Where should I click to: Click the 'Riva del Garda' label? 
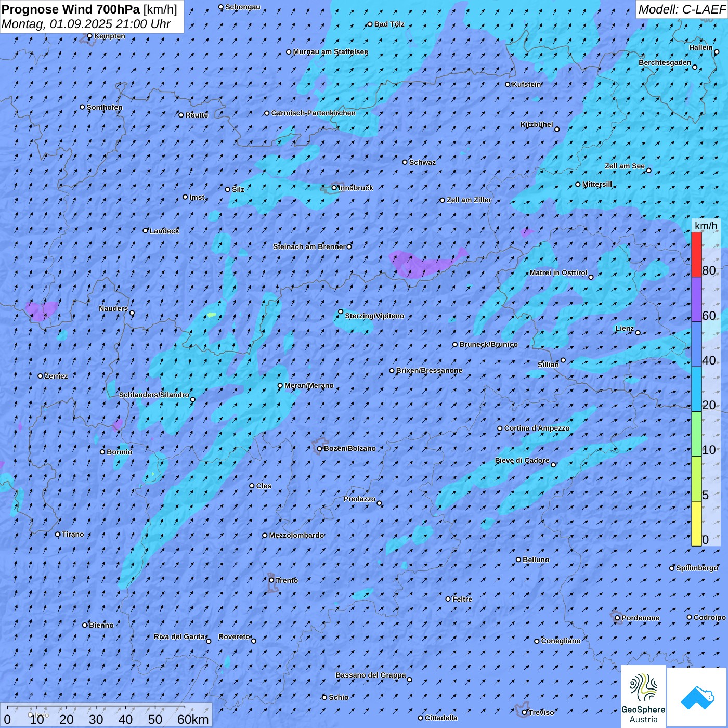(179, 636)
